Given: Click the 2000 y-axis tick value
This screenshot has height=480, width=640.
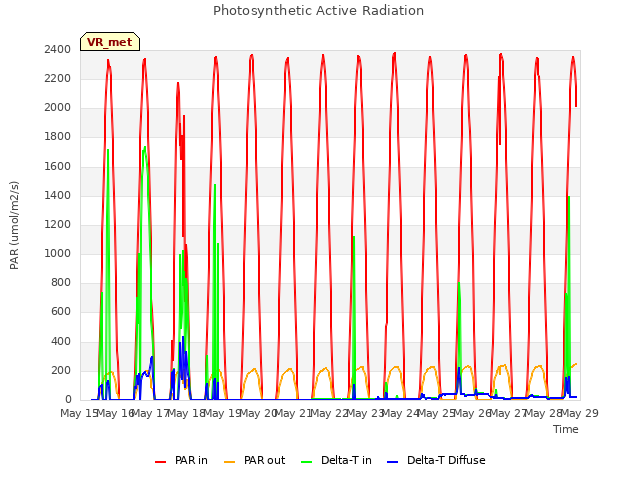Looking at the screenshot, I should pyautogui.click(x=58, y=108).
